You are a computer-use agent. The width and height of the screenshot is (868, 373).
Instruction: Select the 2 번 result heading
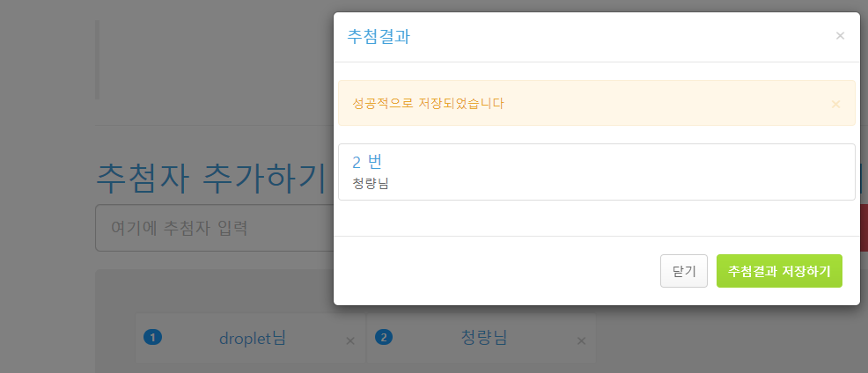pyautogui.click(x=366, y=162)
